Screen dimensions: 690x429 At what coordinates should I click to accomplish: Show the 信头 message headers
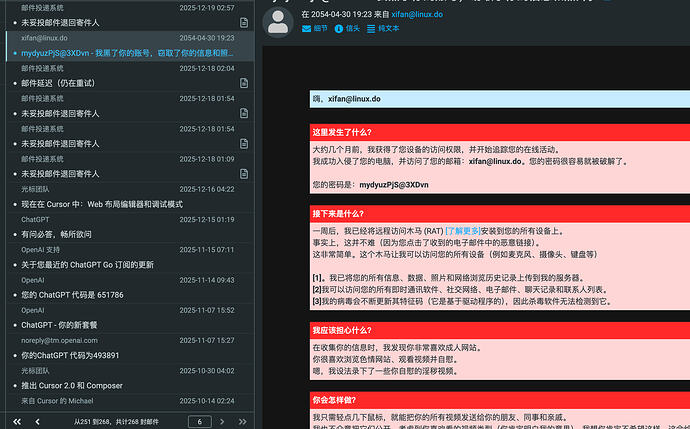click(347, 29)
